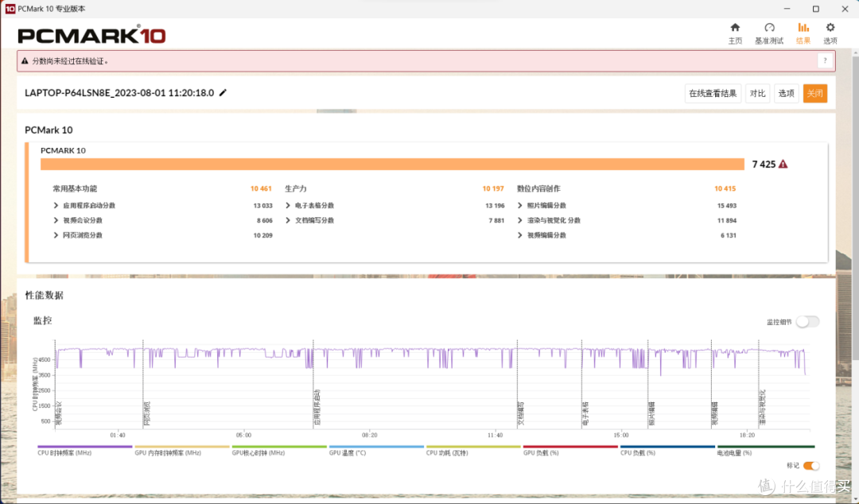Select the 结果 results chart icon
Screen dimensions: 859x504
click(803, 27)
